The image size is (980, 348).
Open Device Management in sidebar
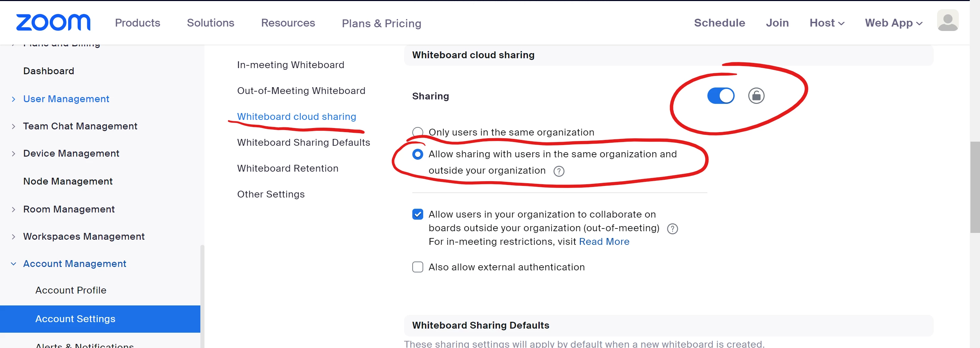pos(71,153)
